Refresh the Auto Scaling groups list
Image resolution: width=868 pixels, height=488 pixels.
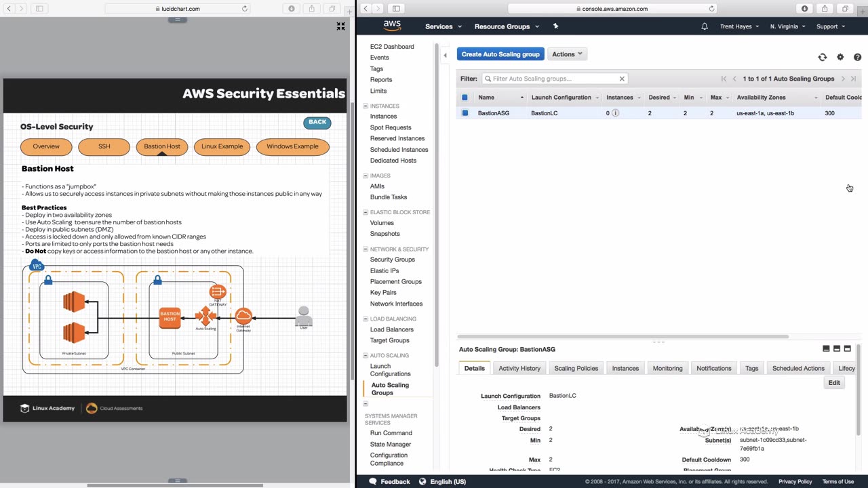click(823, 58)
